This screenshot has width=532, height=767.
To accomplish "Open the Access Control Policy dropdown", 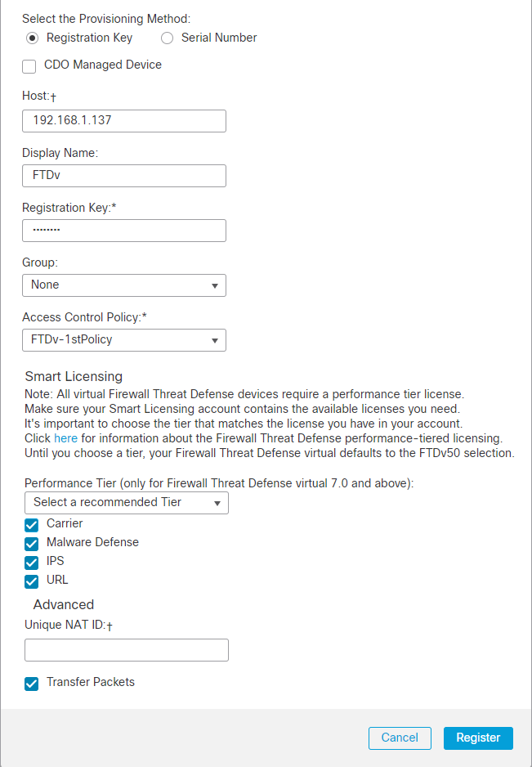I will [123, 340].
